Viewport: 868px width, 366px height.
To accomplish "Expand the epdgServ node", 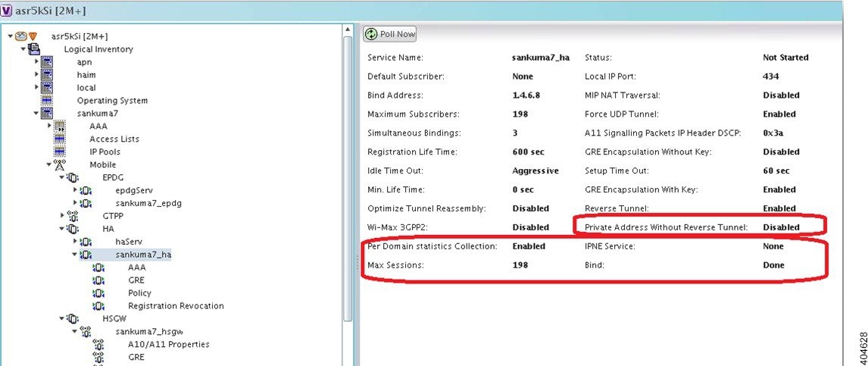I will click(x=75, y=190).
